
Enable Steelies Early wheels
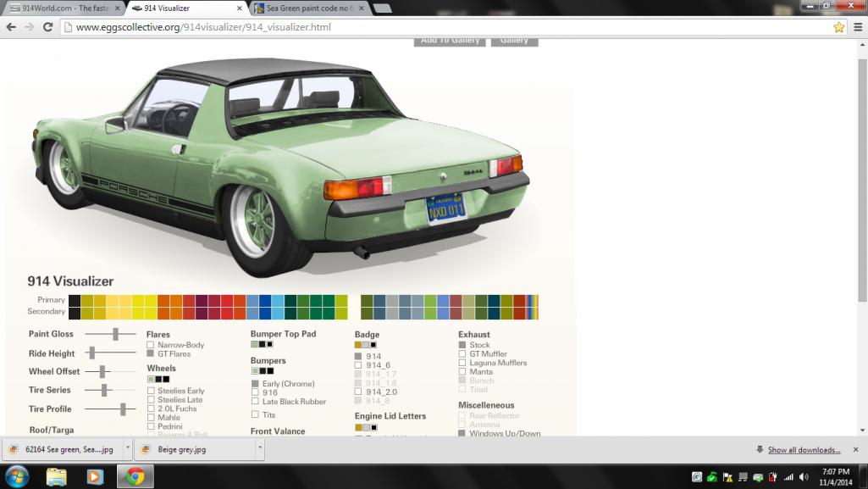151,391
